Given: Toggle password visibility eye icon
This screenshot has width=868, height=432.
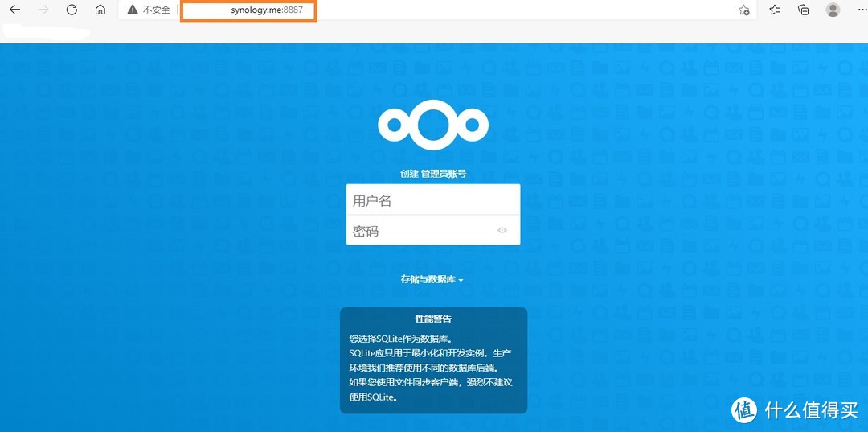Looking at the screenshot, I should [x=502, y=230].
